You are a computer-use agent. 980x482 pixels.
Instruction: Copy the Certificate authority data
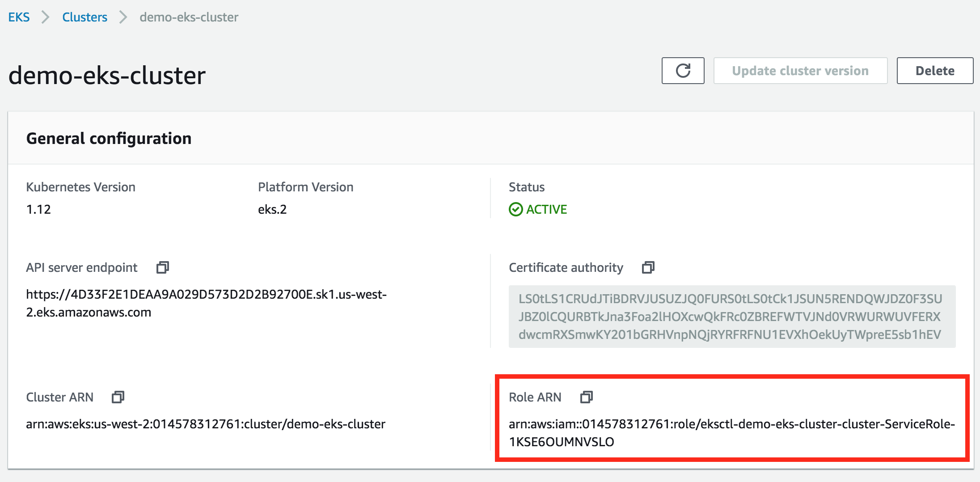coord(648,267)
